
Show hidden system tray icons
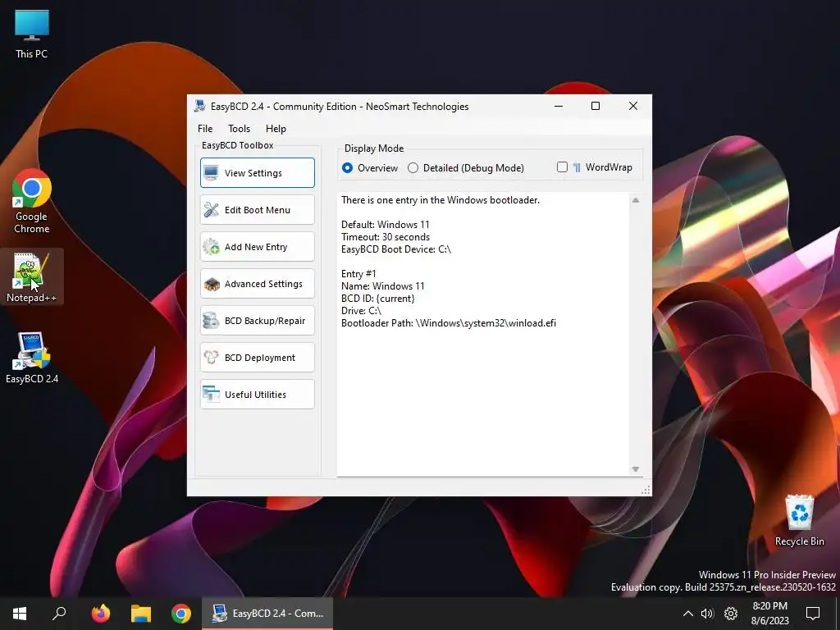[688, 614]
